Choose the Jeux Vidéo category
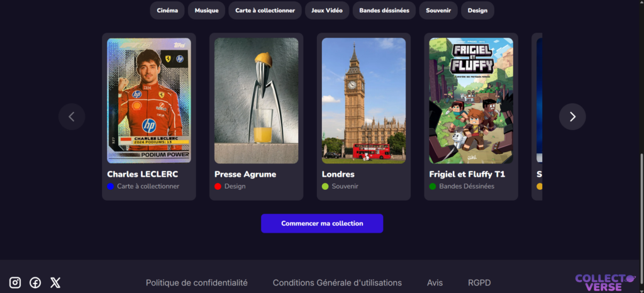The width and height of the screenshot is (644, 293). 327,11
